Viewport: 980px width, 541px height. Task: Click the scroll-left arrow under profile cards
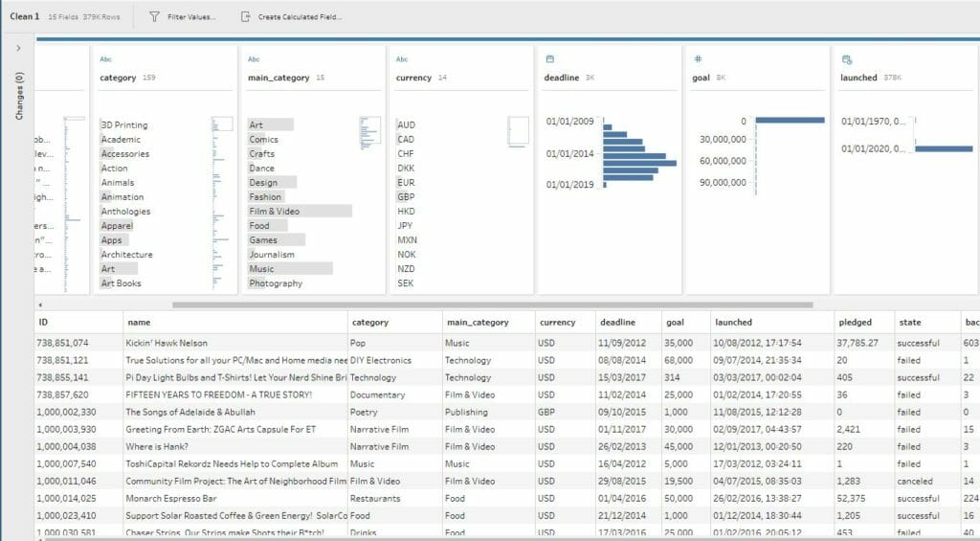point(39,304)
